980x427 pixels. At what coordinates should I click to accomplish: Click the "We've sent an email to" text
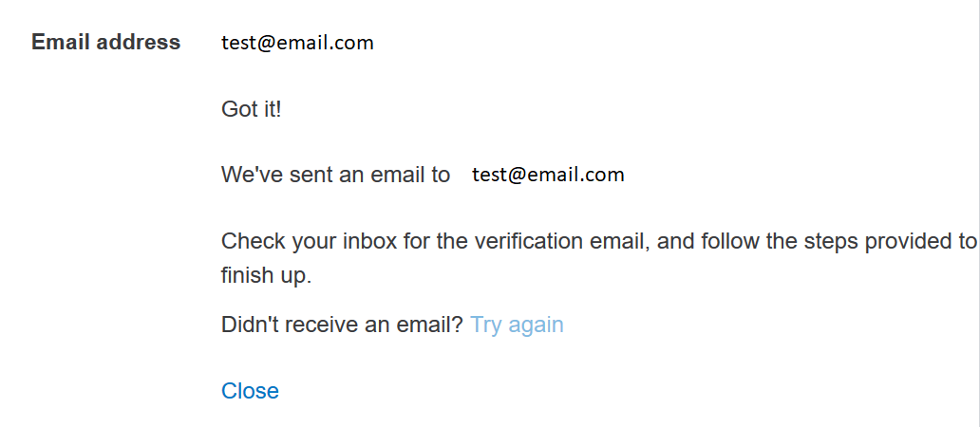[x=335, y=175]
